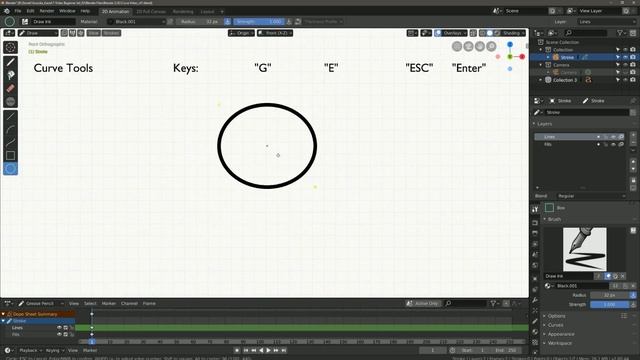Select the Draw pencil tool
This screenshot has width=640, height=360.
coord(11,62)
